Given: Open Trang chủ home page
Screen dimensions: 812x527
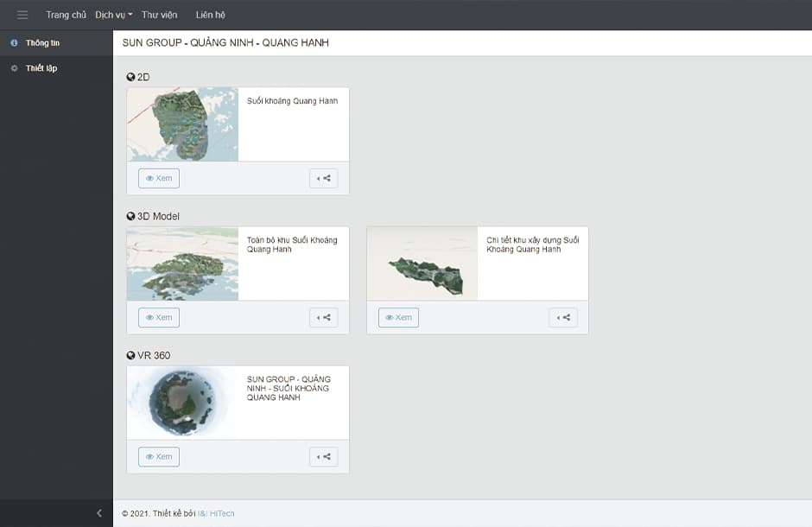Looking at the screenshot, I should point(66,15).
